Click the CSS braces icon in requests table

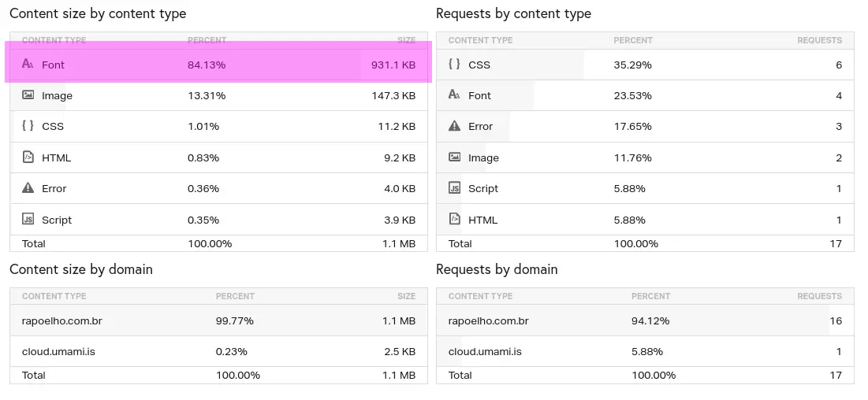(454, 65)
